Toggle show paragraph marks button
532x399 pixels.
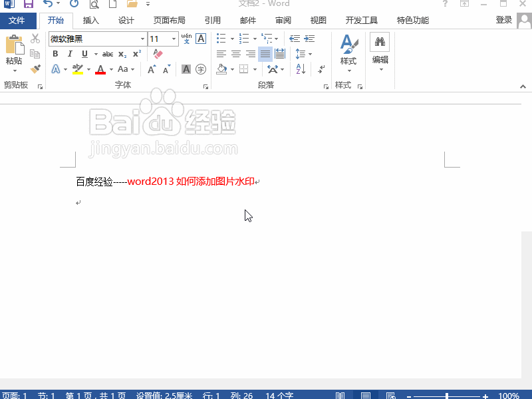[321, 69]
